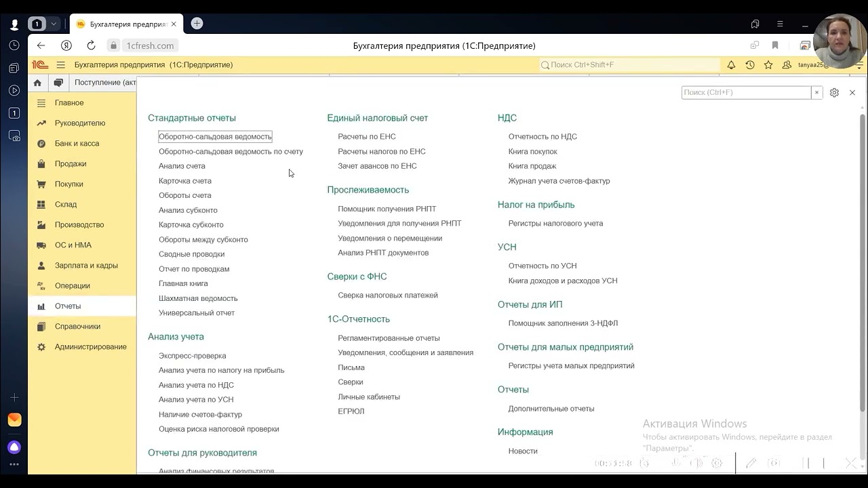Viewport: 868px width, 488px height.
Task: Open the browser sidebar collections icon
Action: coord(14,68)
